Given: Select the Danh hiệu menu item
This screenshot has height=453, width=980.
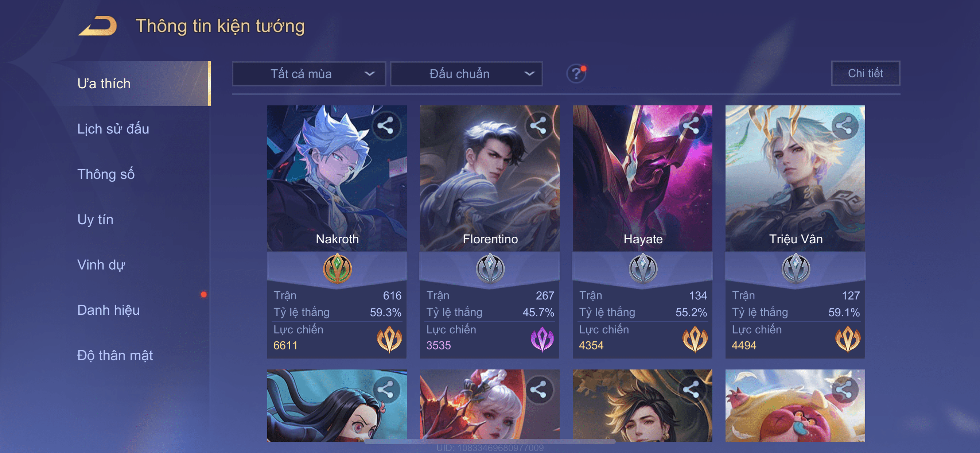Looking at the screenshot, I should (x=108, y=310).
